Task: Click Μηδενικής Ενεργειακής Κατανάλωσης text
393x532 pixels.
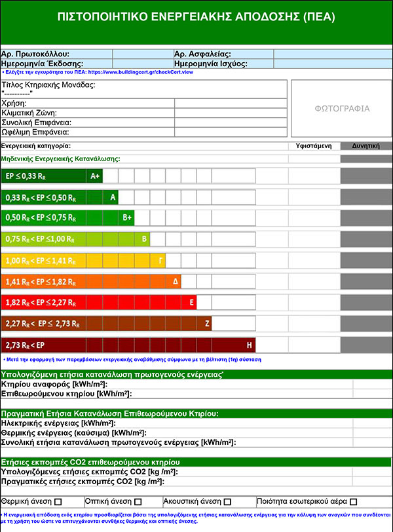Action: pyautogui.click(x=60, y=159)
